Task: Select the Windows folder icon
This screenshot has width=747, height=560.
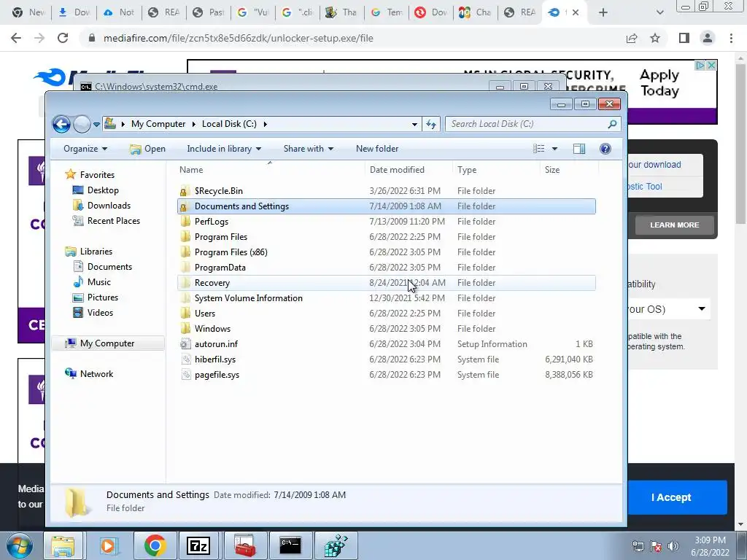Action: (x=185, y=329)
